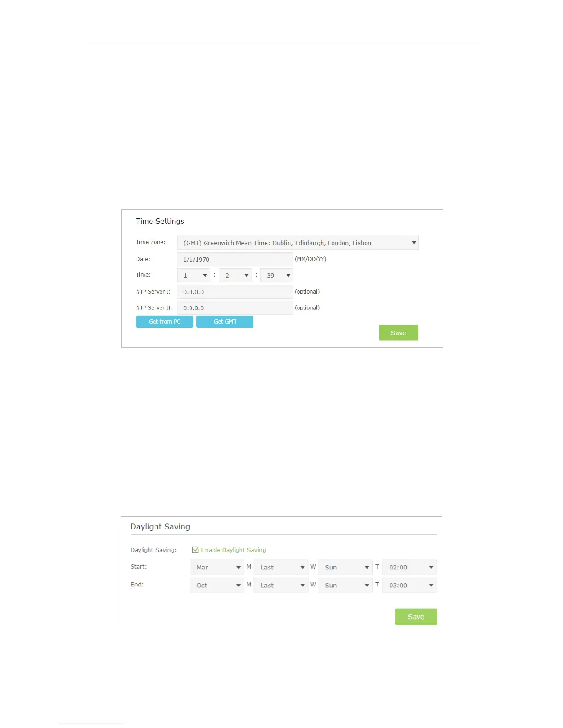Open the End day dropdown (Sun)

pos(345,585)
